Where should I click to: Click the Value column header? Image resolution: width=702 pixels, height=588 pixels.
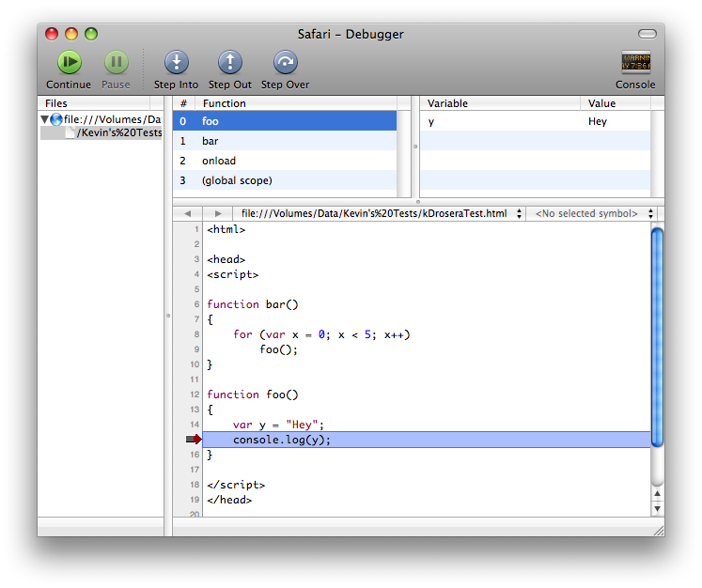(616, 103)
